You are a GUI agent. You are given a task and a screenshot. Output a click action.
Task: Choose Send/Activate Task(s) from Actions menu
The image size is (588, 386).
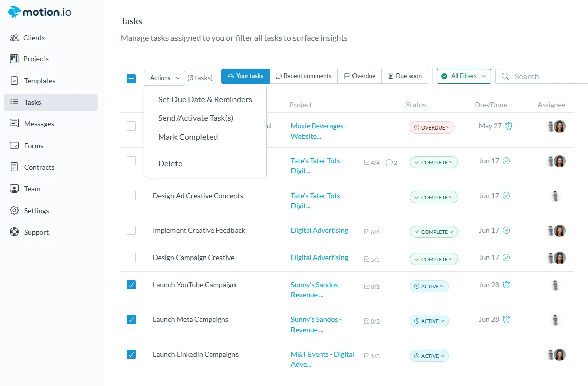205,118
